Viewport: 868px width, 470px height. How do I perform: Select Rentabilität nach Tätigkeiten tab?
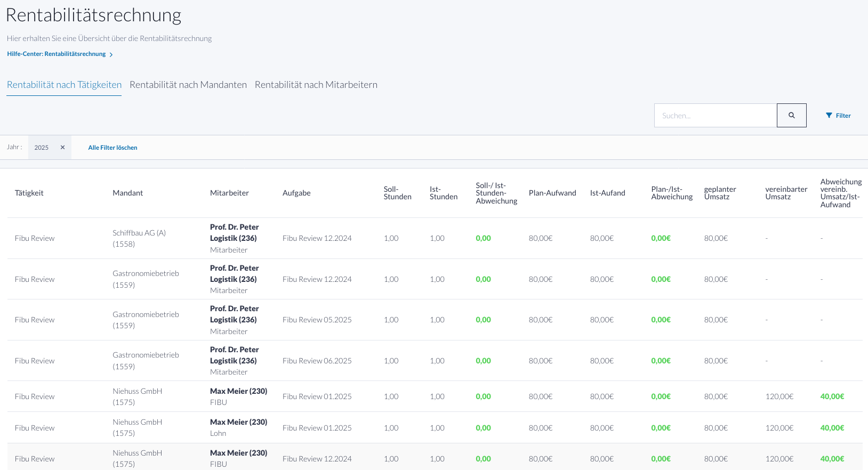[x=64, y=85]
